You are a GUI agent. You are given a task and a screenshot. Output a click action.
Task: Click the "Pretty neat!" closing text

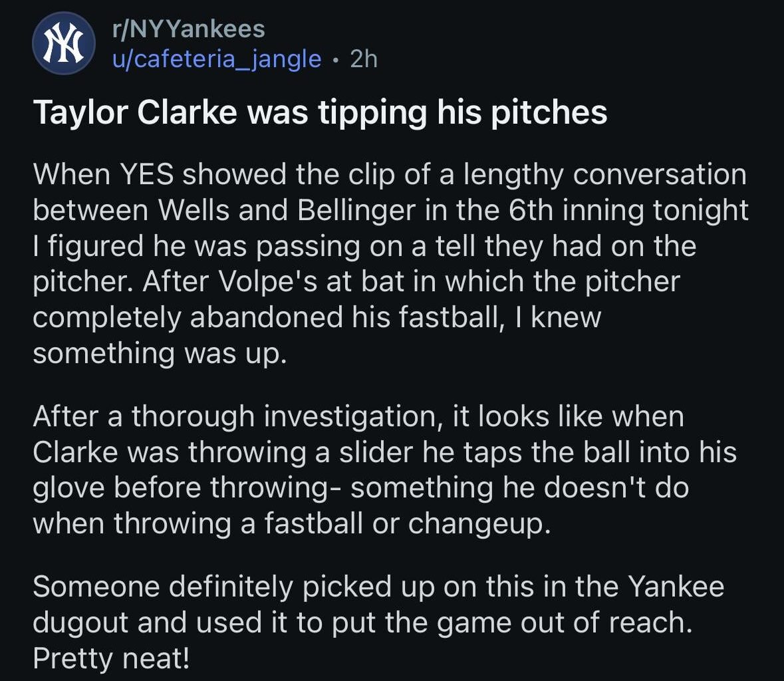(x=111, y=658)
